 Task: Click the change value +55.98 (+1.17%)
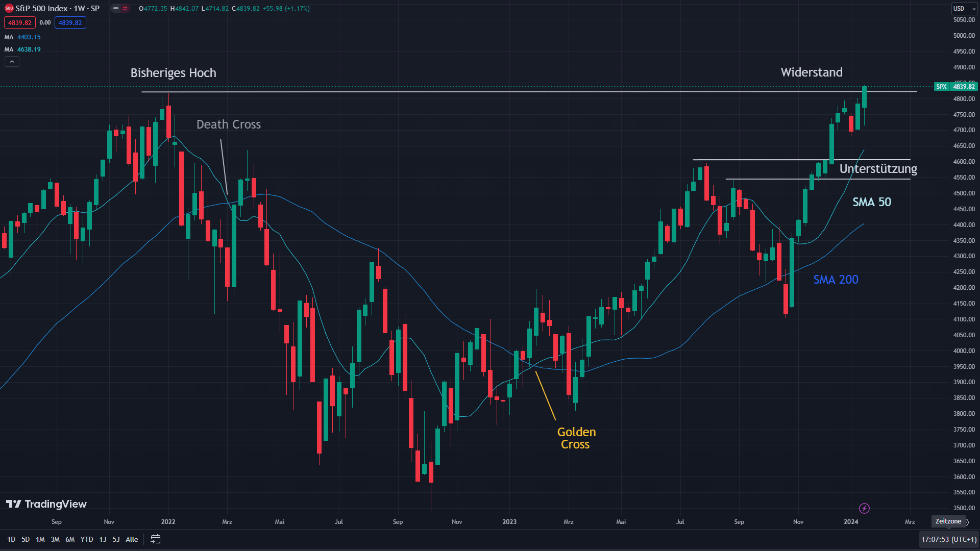coord(286,9)
